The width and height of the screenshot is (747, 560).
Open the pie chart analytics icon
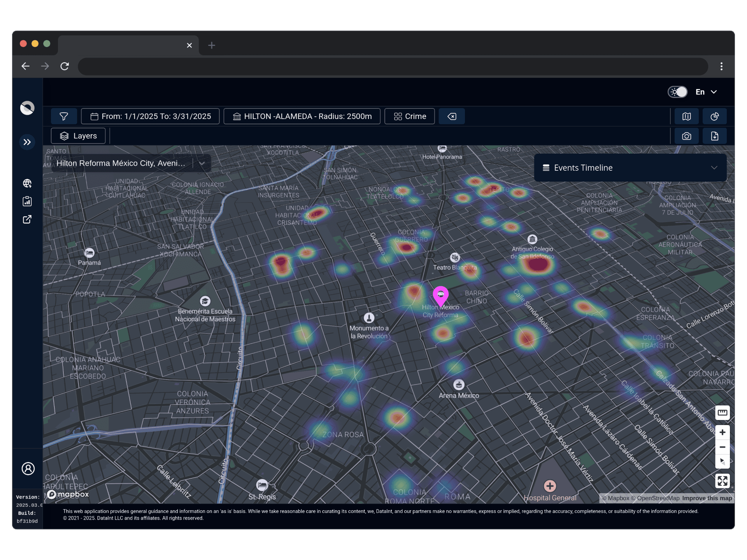(714, 116)
